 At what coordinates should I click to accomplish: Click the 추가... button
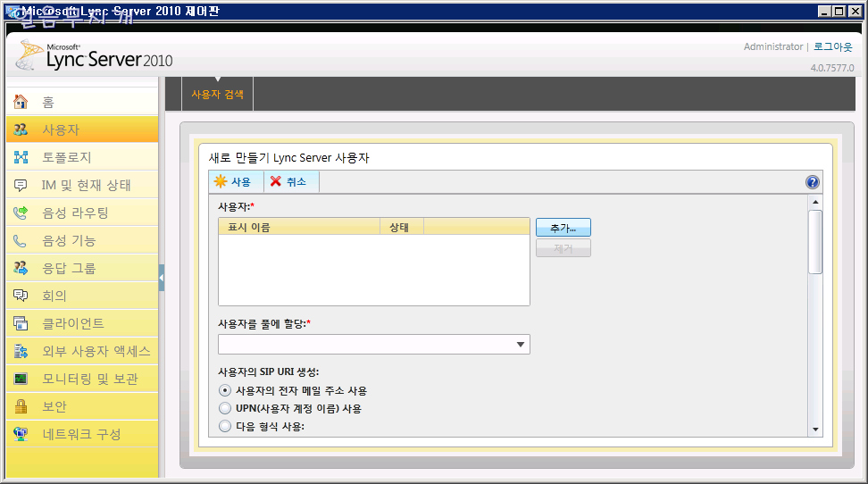(x=563, y=228)
